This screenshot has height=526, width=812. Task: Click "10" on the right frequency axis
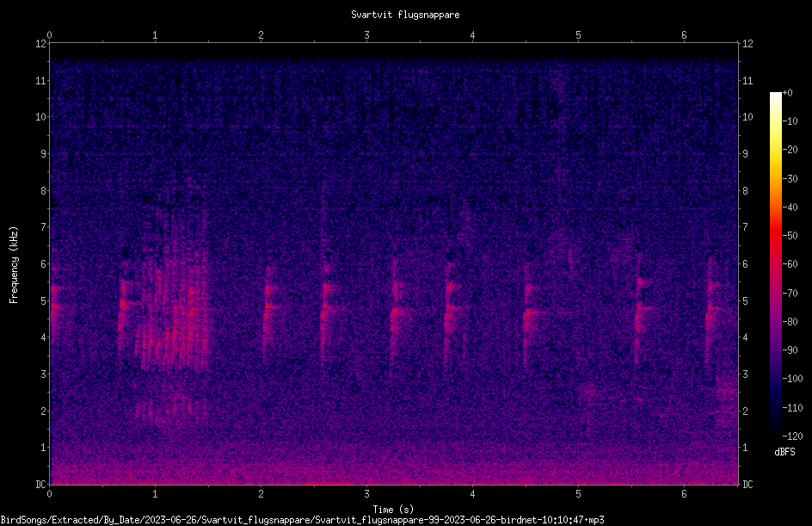747,117
